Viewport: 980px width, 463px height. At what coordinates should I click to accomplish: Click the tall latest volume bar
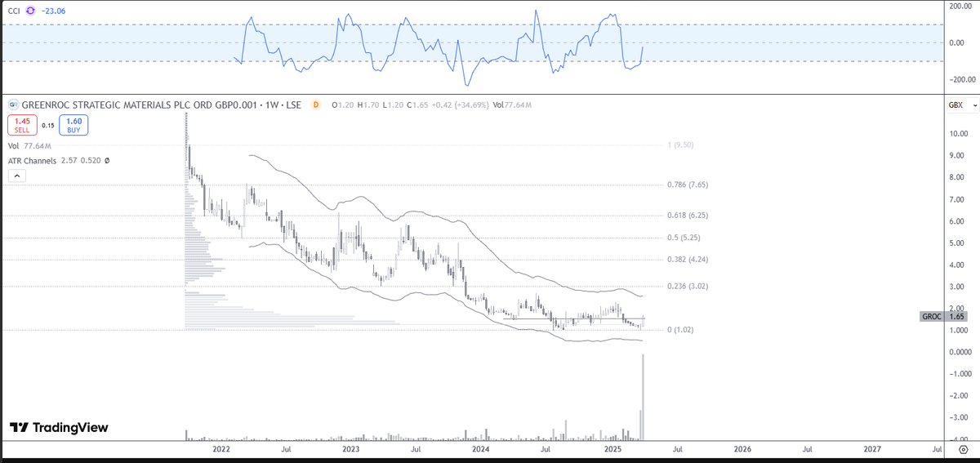pos(644,397)
